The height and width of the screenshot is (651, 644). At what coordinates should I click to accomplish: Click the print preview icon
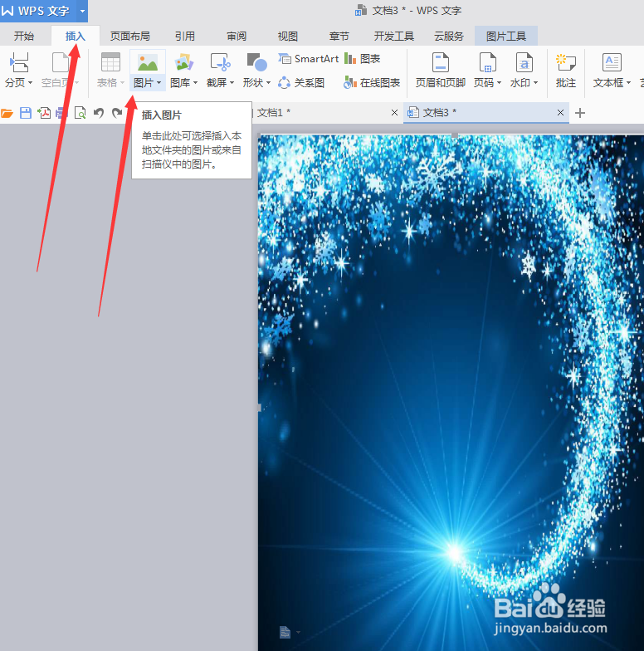tap(80, 113)
